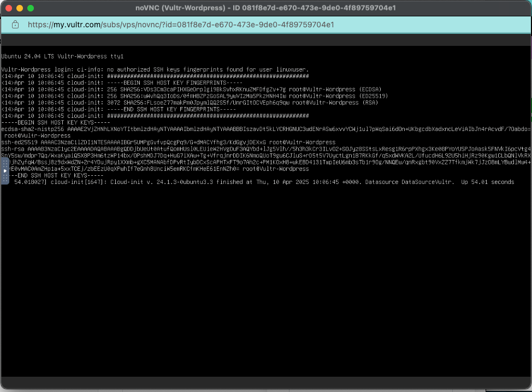Click 'Up 54.01 seconds' at the line end

488,182
